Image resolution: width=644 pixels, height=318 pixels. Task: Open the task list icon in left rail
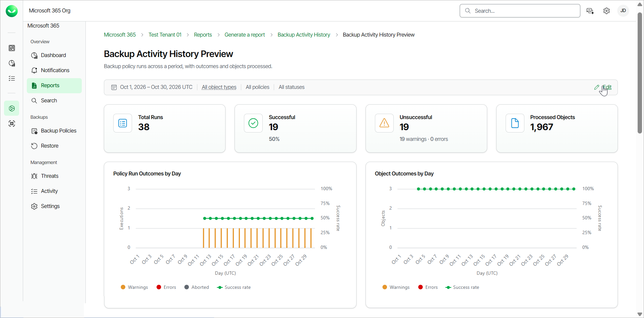click(x=12, y=78)
